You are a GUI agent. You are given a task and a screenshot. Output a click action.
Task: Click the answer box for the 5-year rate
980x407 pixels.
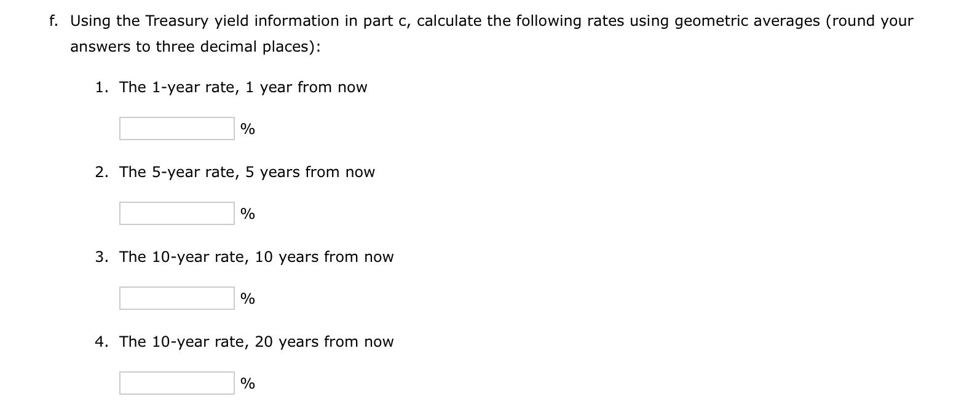(x=176, y=213)
